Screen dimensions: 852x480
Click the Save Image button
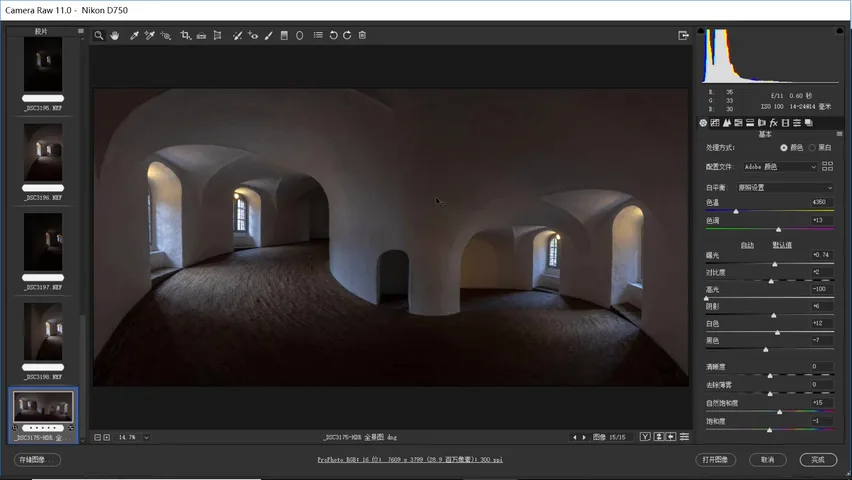[36, 460]
